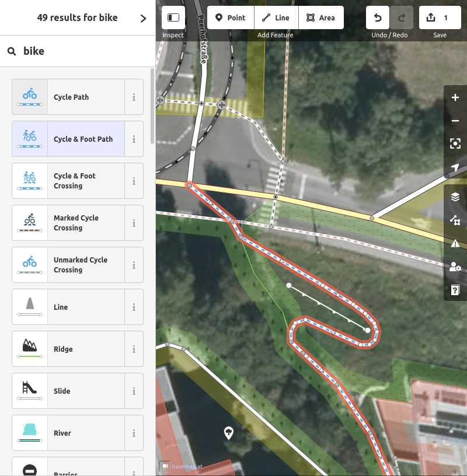Select the Point feature tool

[231, 17]
